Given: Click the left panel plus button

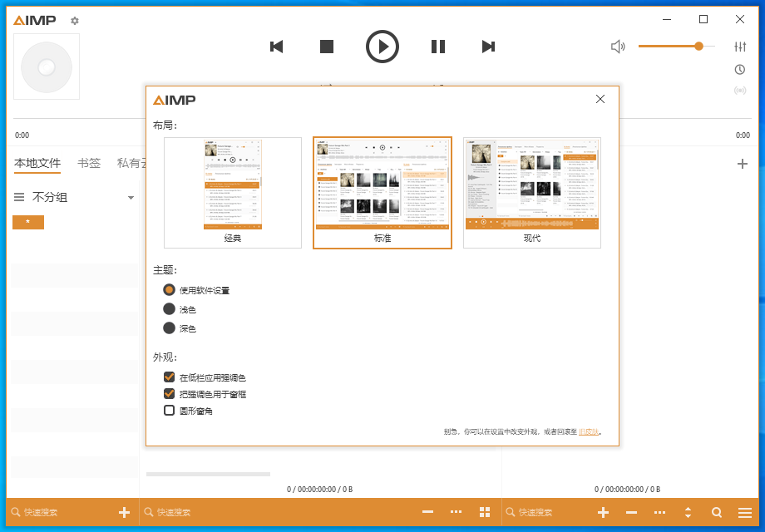Looking at the screenshot, I should 125,513.
